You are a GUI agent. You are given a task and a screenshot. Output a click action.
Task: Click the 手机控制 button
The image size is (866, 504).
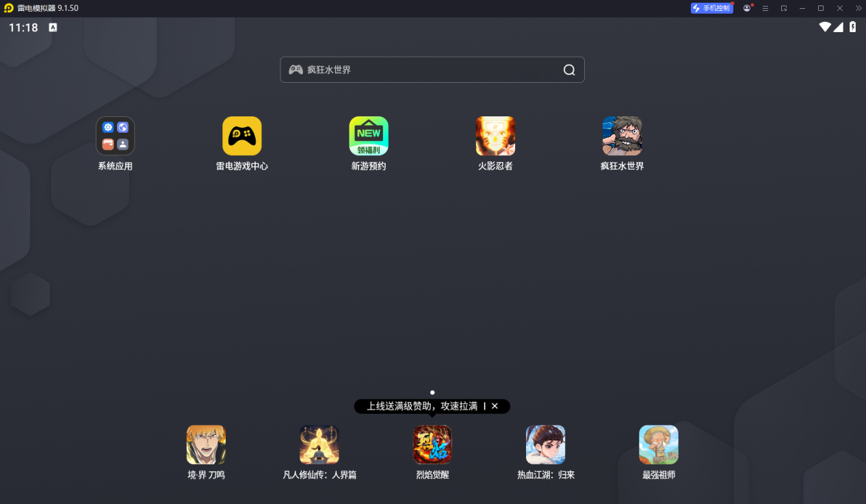coord(711,8)
